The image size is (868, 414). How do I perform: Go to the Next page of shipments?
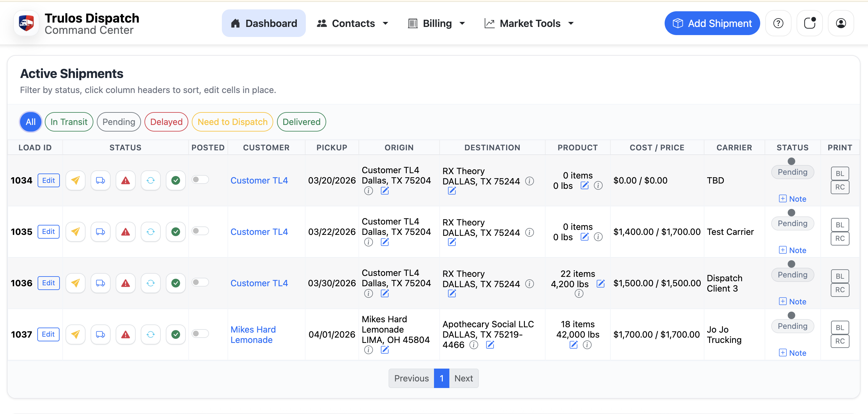[464, 378]
